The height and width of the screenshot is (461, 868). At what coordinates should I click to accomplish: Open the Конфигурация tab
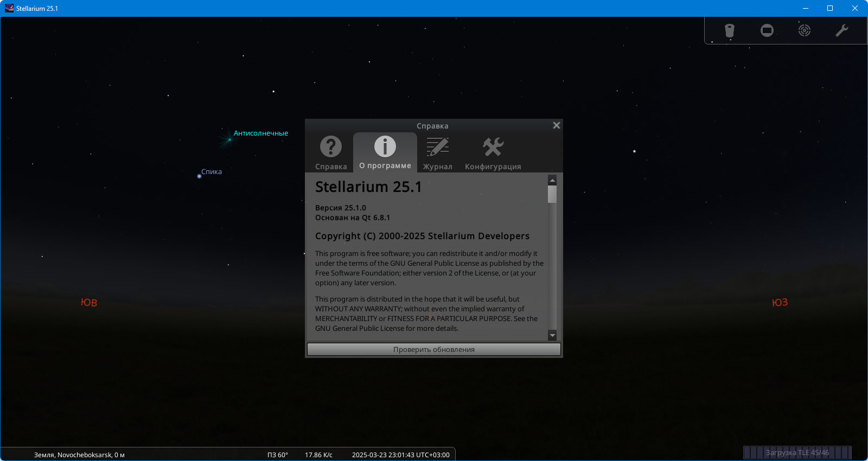pyautogui.click(x=493, y=153)
